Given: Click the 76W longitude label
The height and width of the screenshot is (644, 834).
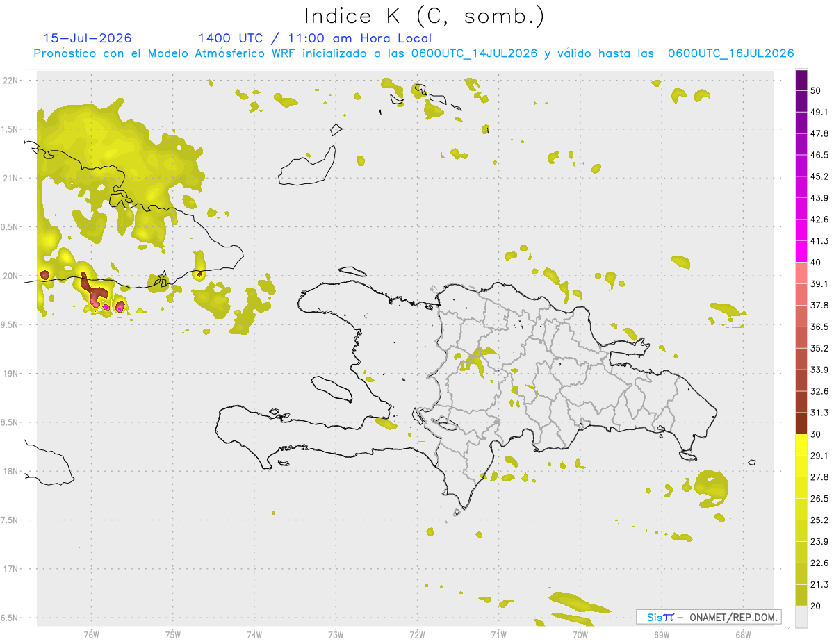Looking at the screenshot, I should 91,634.
